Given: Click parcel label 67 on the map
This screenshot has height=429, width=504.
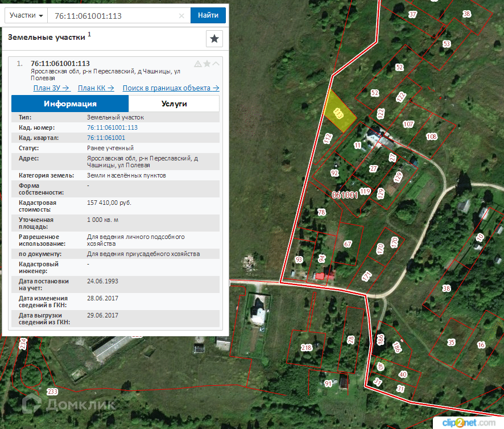Looking at the screenshot, I should 348,244.
